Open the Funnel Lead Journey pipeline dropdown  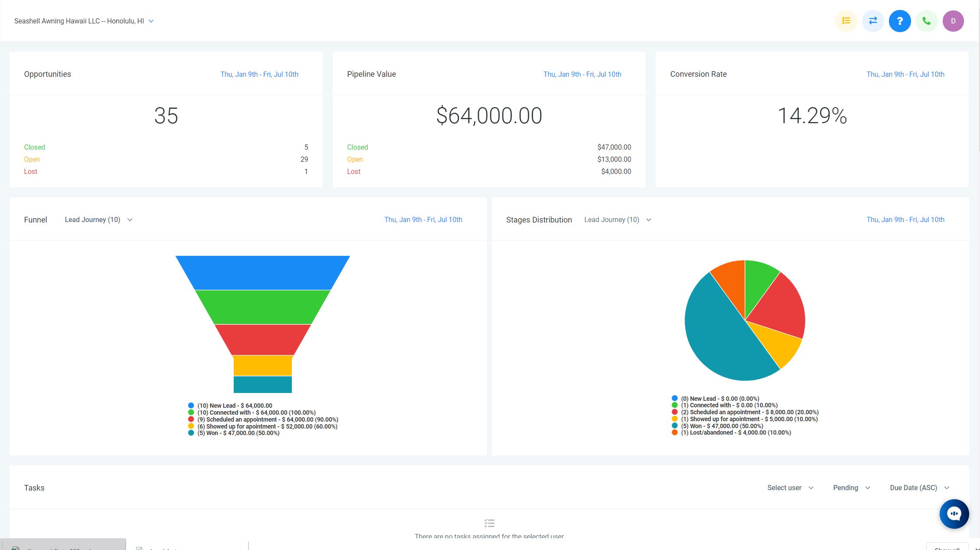pyautogui.click(x=98, y=219)
